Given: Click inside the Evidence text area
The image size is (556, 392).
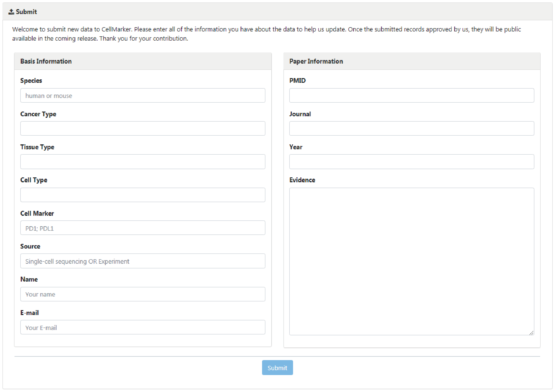Looking at the screenshot, I should pos(411,261).
